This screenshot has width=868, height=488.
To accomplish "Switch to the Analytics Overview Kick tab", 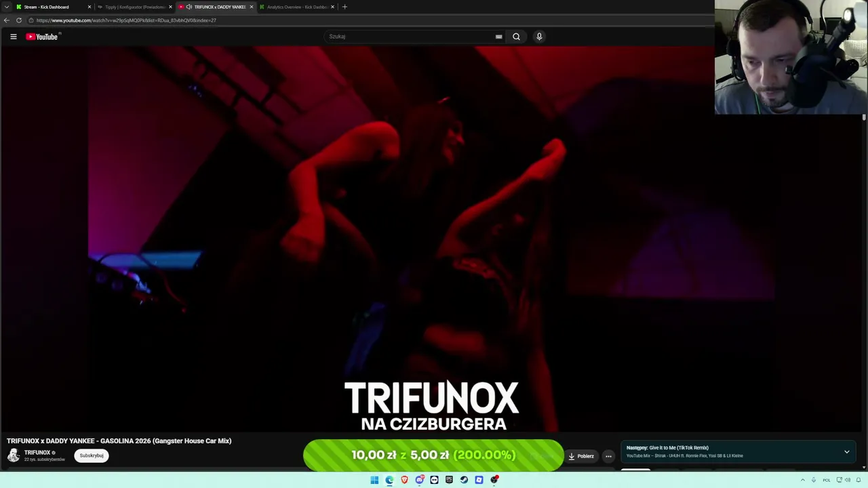I will (296, 7).
